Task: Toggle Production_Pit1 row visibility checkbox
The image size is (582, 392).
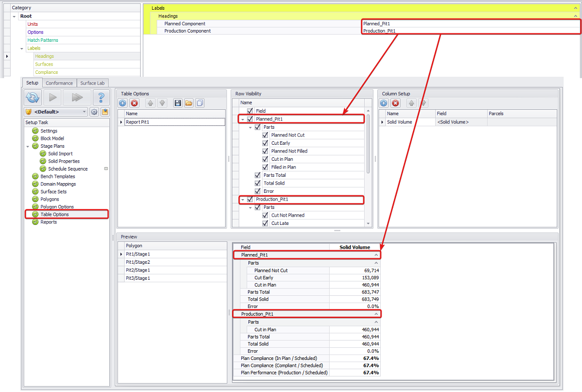Action: [250, 199]
